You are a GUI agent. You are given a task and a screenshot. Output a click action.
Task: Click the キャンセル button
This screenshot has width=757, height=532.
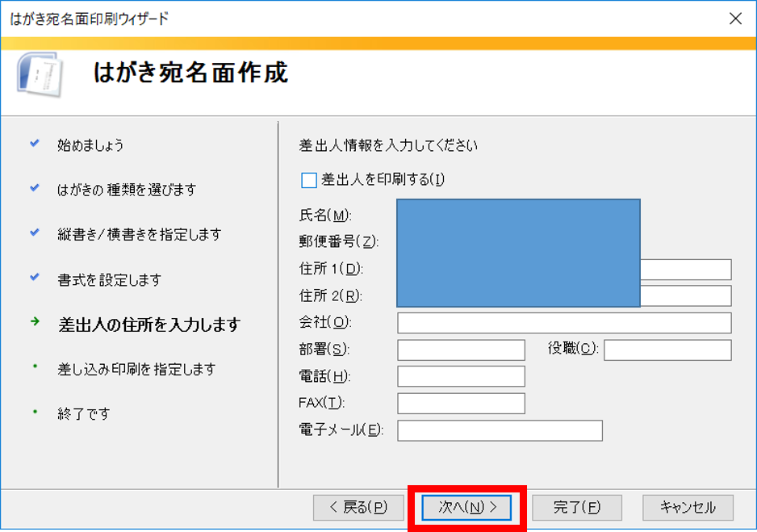click(x=687, y=508)
